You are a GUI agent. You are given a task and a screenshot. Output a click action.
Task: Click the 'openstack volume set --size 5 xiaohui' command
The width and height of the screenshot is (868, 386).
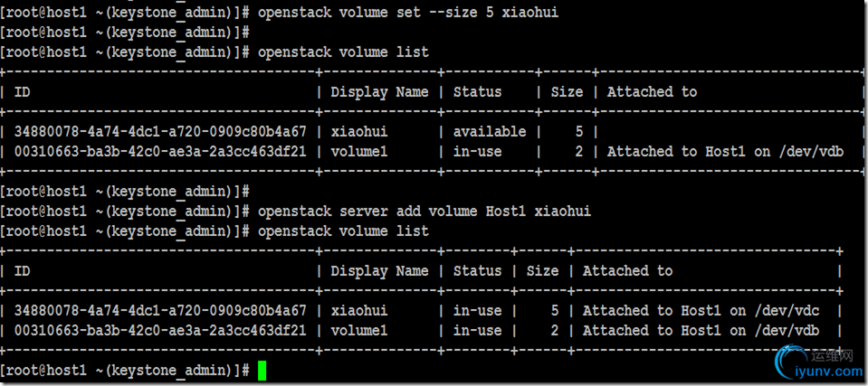click(x=408, y=13)
